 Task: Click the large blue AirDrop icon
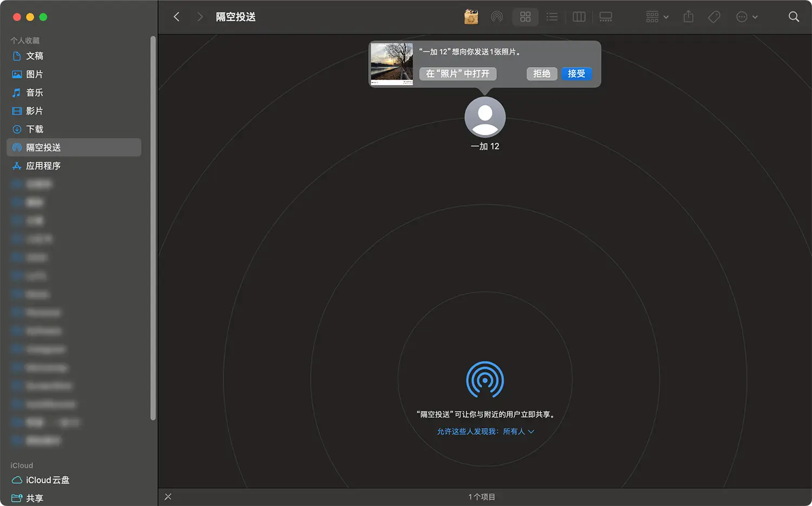tap(485, 380)
